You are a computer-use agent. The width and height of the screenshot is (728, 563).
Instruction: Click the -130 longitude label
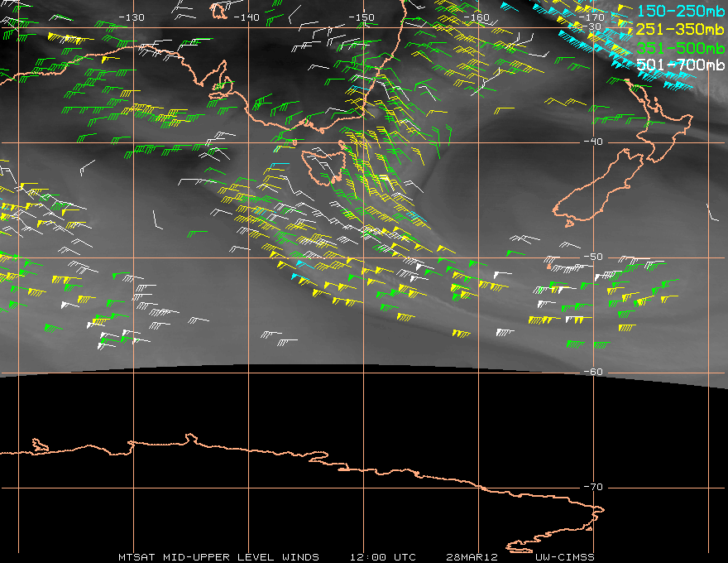point(132,17)
